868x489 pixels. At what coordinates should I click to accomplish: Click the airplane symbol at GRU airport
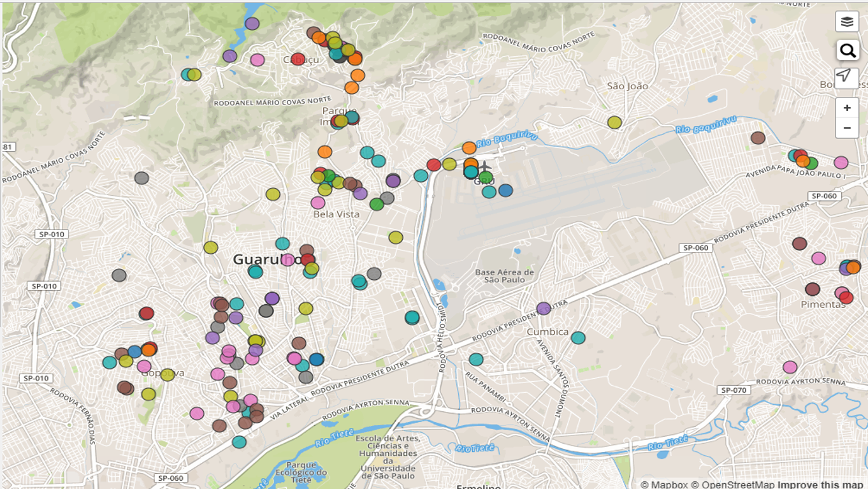(x=485, y=167)
